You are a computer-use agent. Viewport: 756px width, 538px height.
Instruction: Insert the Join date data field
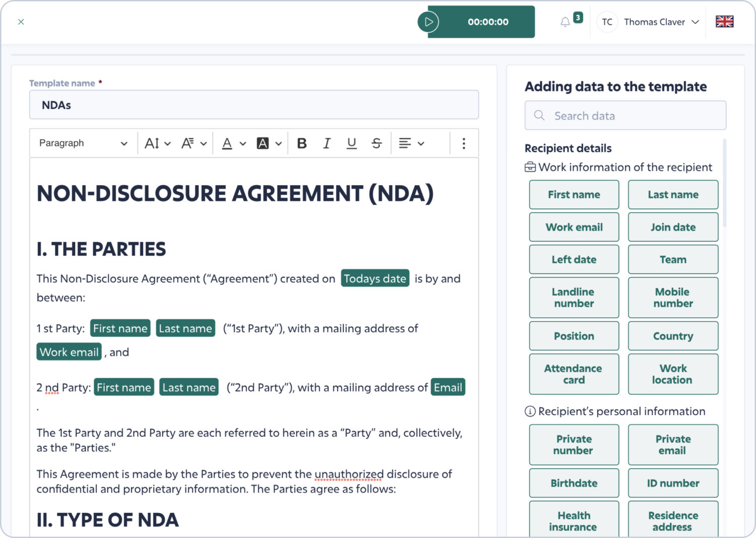[x=673, y=227]
